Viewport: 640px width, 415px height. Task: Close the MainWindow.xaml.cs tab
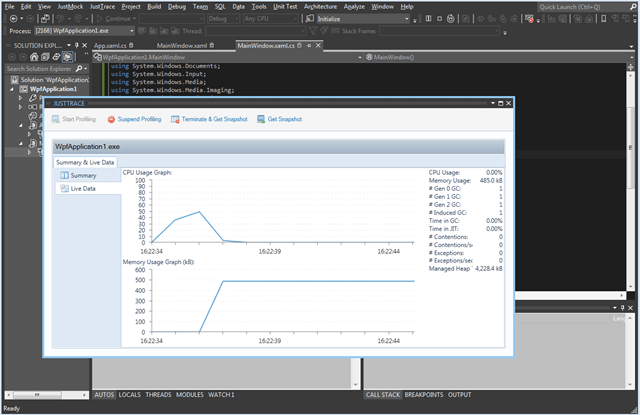click(x=318, y=45)
